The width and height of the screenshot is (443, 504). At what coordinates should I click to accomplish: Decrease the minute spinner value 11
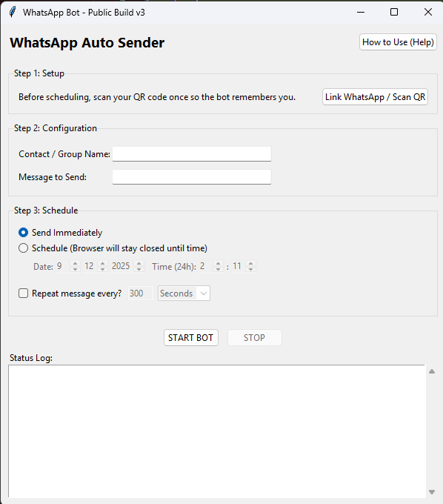pos(251,269)
